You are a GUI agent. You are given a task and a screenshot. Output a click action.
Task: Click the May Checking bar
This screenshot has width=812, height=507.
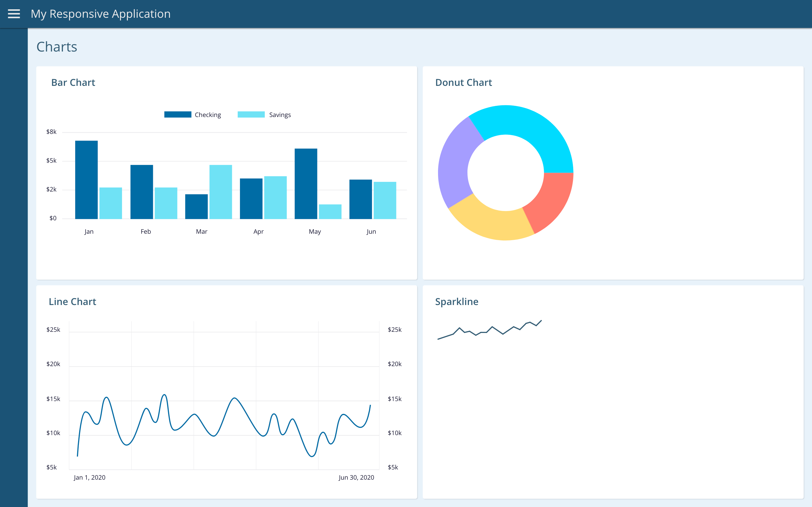(x=306, y=184)
